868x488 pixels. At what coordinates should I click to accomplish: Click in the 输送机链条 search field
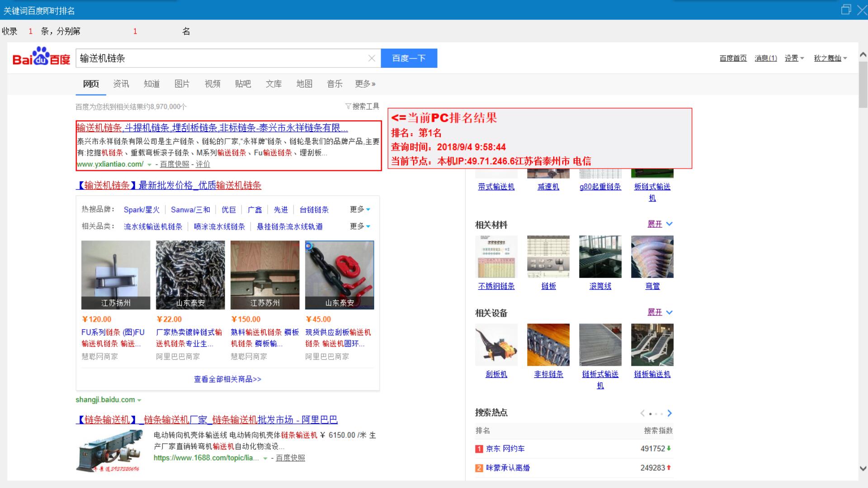[x=222, y=58]
